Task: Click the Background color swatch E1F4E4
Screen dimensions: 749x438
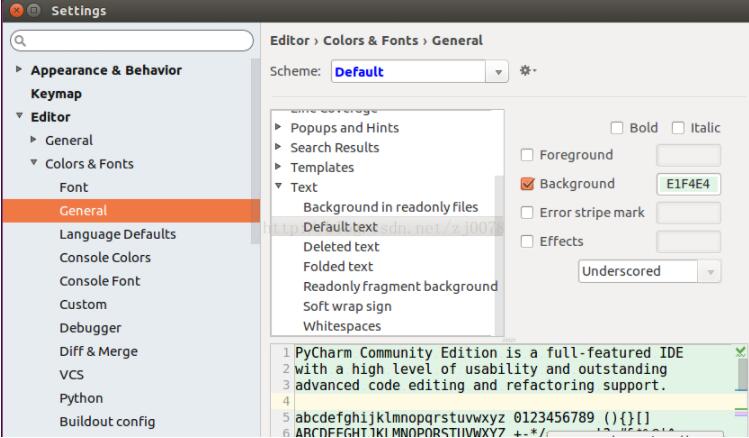Action: click(688, 184)
